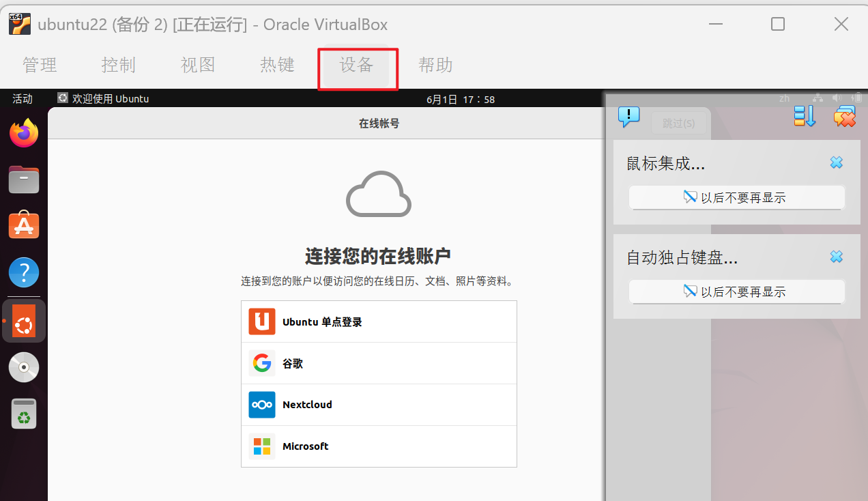Open the clock showing 6月1日 17:58
868x501 pixels.
461,100
